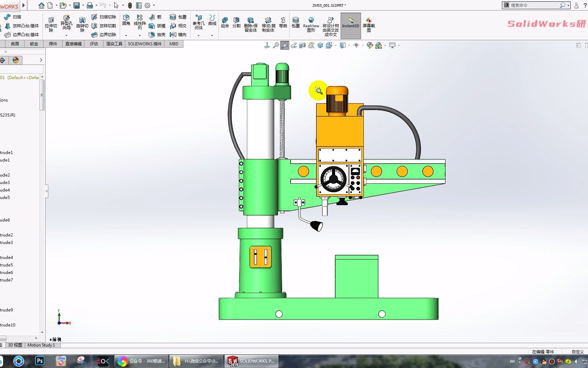Image resolution: width=588 pixels, height=368 pixels.
Task: Open the DisplayManager color ball tab
Action: [x=15, y=60]
